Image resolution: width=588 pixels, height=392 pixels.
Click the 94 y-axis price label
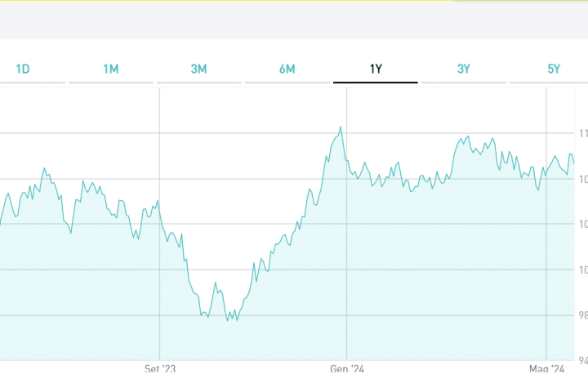[x=581, y=360]
